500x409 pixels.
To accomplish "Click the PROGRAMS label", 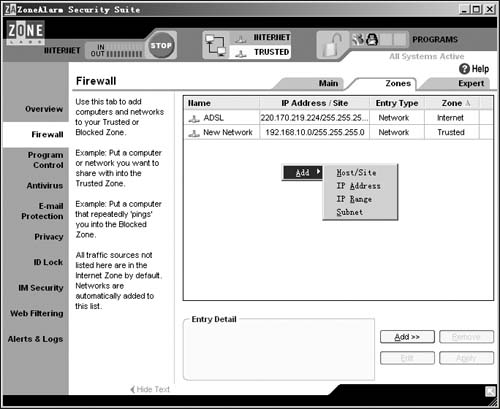I will pos(435,39).
